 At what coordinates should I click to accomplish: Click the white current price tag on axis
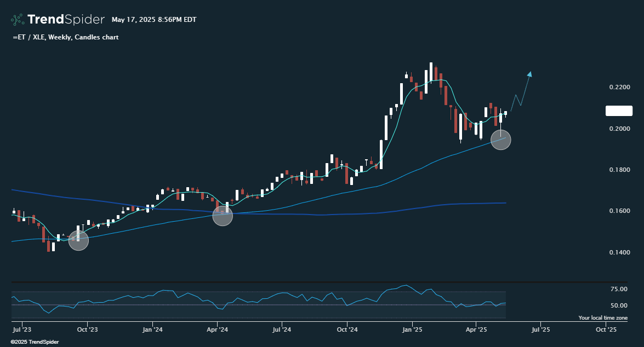[619, 111]
